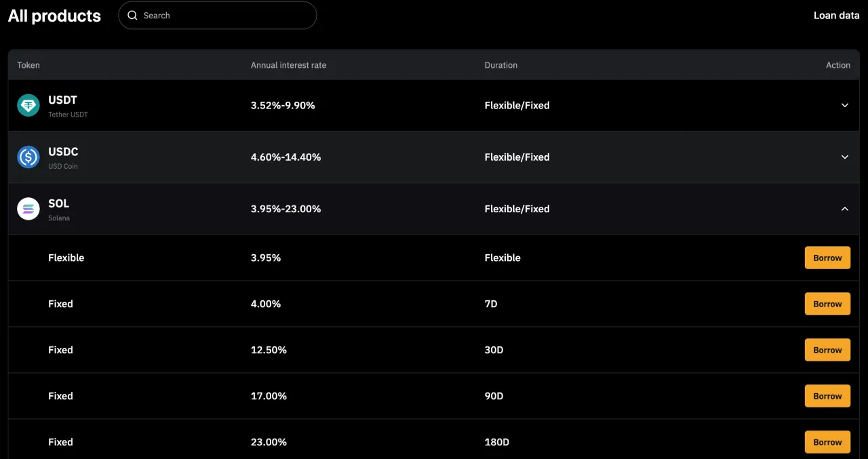Borrow SOL with the Flexible plan
The width and height of the screenshot is (868, 459).
pyautogui.click(x=827, y=258)
